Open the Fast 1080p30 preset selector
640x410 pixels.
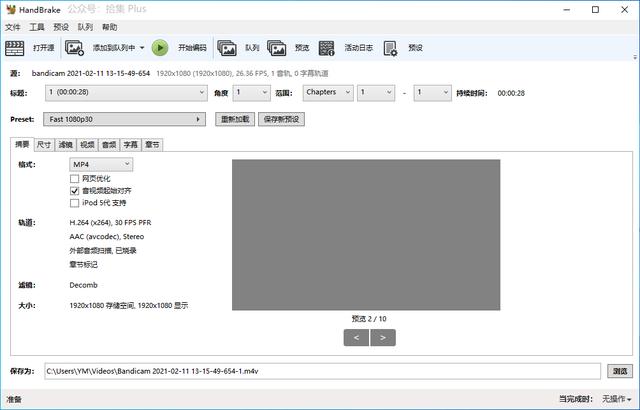pyautogui.click(x=126, y=119)
